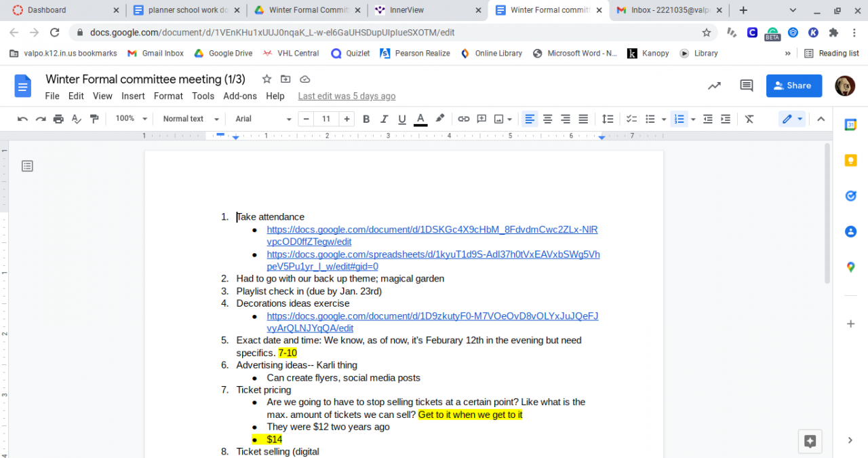Open the Quizlet bookmark
Image resolution: width=868 pixels, height=458 pixels.
[350, 53]
